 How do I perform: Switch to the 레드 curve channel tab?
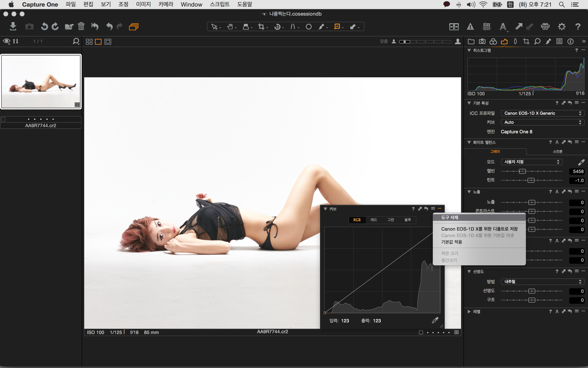[374, 220]
